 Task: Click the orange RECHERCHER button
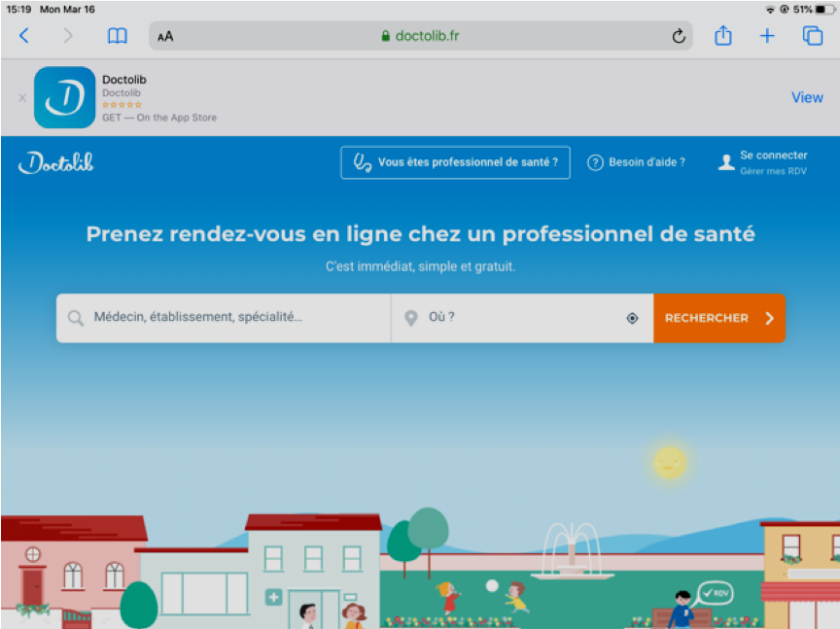pos(719,318)
